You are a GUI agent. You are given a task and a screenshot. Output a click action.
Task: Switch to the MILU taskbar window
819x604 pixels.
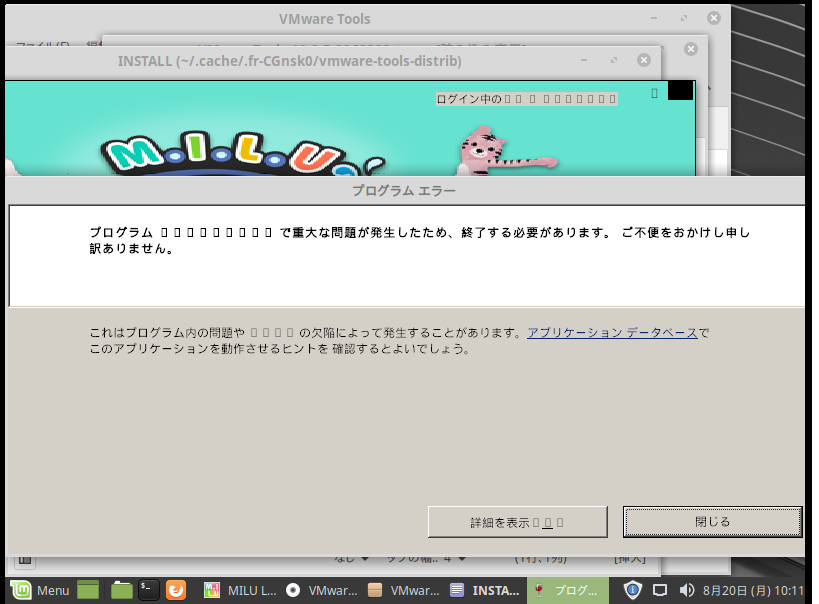[x=240, y=590]
